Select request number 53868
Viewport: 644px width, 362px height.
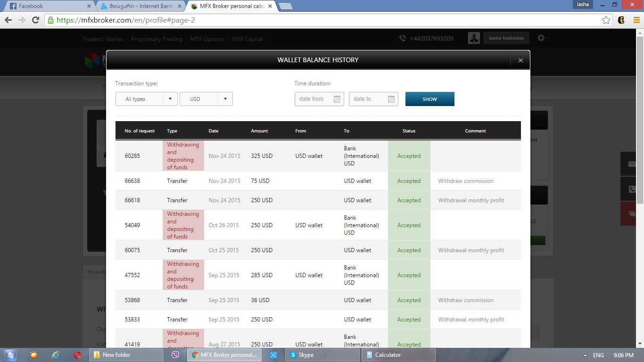tap(132, 300)
